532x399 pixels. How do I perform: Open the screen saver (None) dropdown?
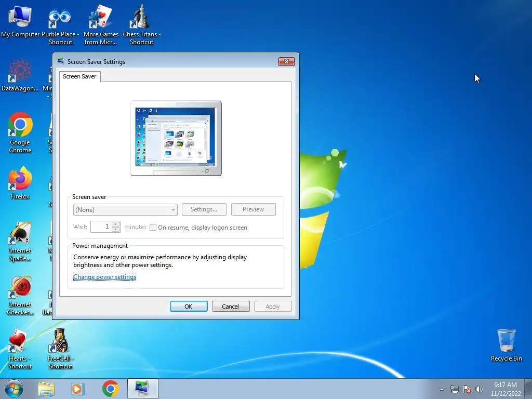(125, 210)
